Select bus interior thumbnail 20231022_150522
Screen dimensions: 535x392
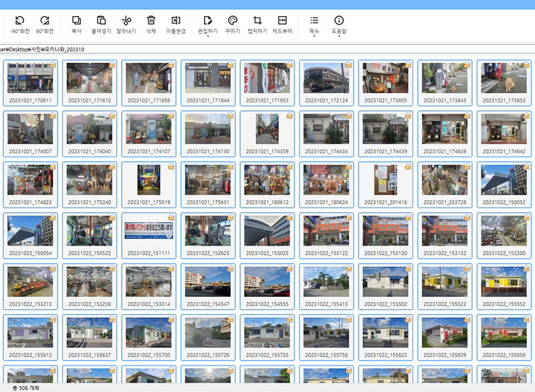[90, 235]
